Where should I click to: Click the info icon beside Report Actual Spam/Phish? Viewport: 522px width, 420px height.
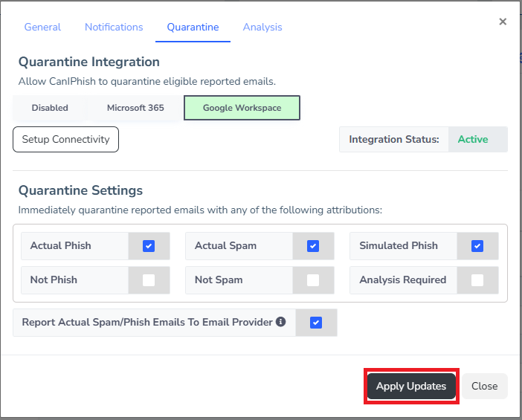(281, 323)
